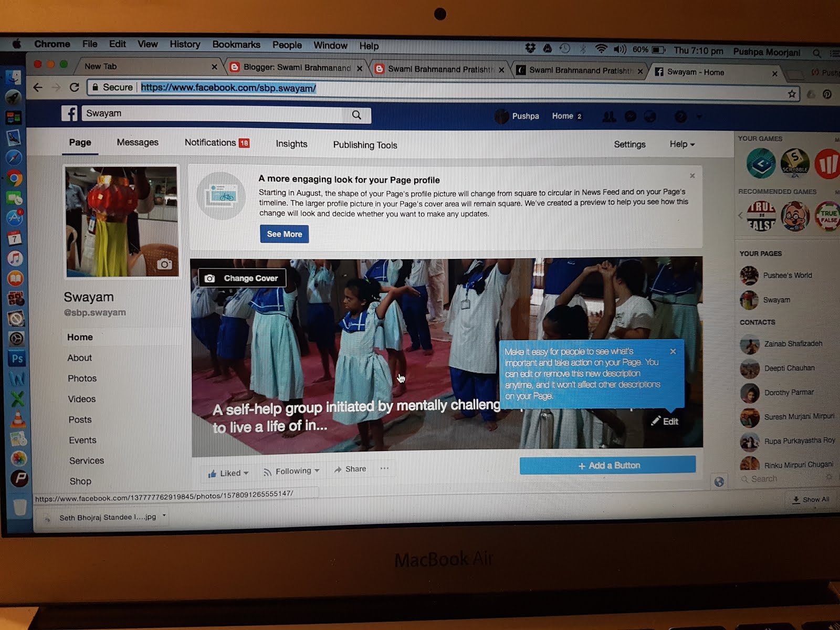Open the Bookmarks menu in Chrome
Viewport: 840px width, 630px height.
point(236,45)
